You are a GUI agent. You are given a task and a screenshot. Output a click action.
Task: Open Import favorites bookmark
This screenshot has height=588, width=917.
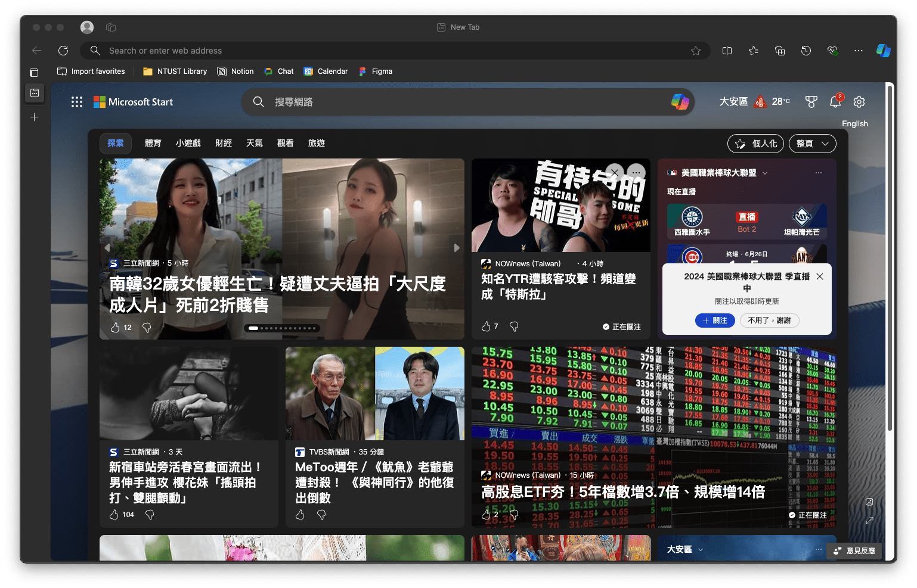(x=91, y=71)
